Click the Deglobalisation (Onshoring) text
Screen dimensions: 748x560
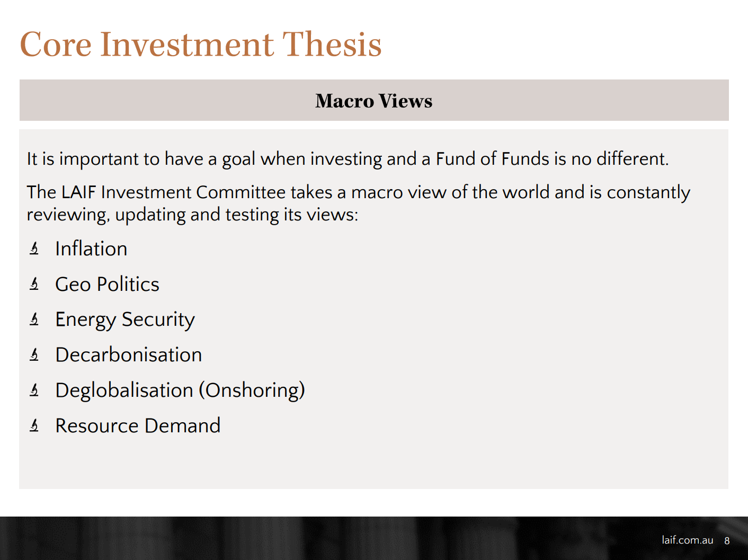(x=180, y=390)
